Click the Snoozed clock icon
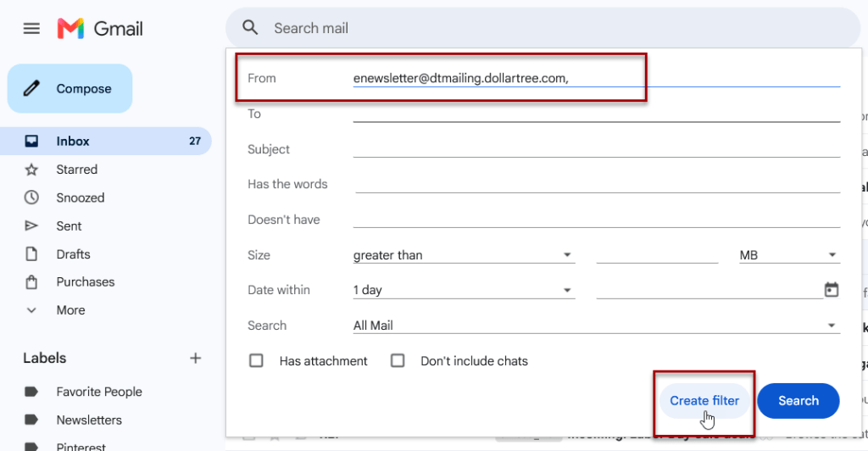 [x=31, y=198]
